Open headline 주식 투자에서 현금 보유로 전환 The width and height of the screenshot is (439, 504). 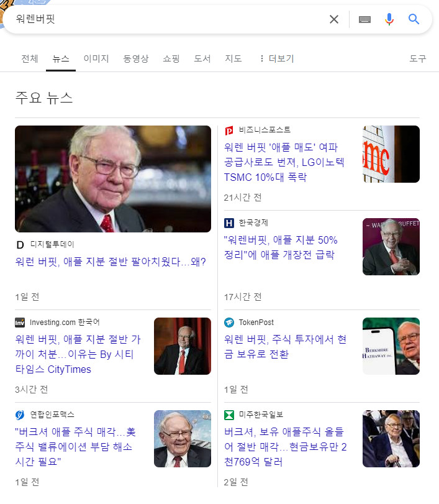(285, 347)
